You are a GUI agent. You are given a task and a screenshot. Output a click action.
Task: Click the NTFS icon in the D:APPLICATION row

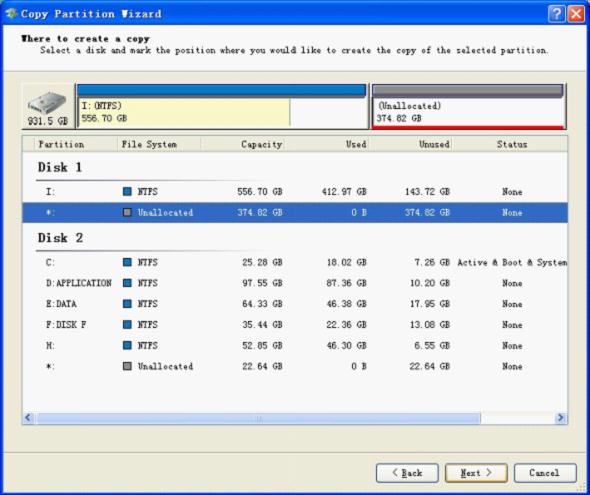coord(127,283)
